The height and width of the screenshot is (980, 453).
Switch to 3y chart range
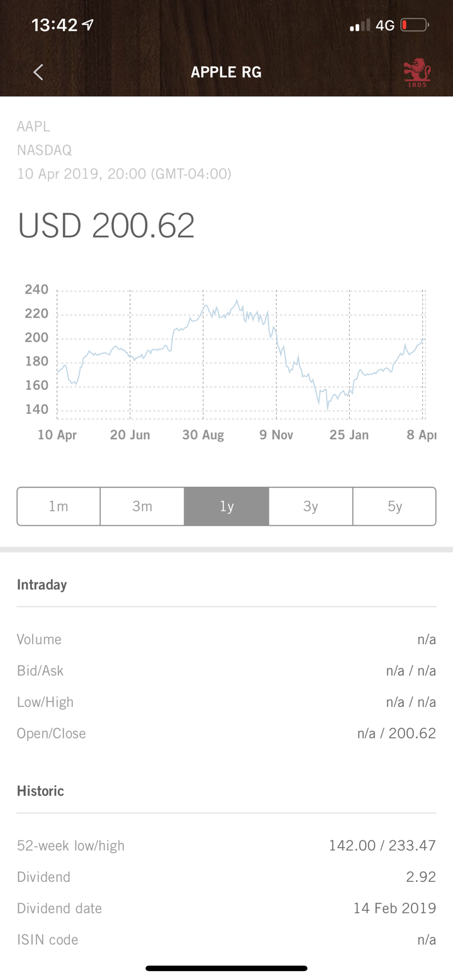click(x=311, y=506)
